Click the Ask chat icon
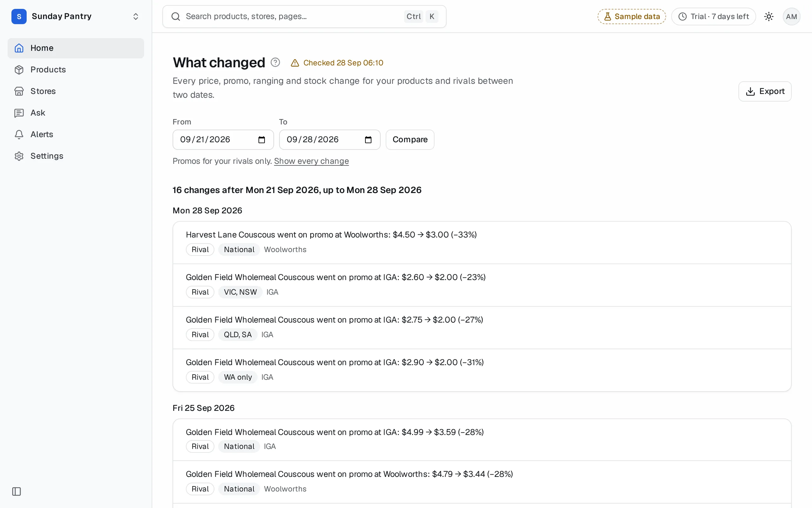812x508 pixels. [19, 113]
